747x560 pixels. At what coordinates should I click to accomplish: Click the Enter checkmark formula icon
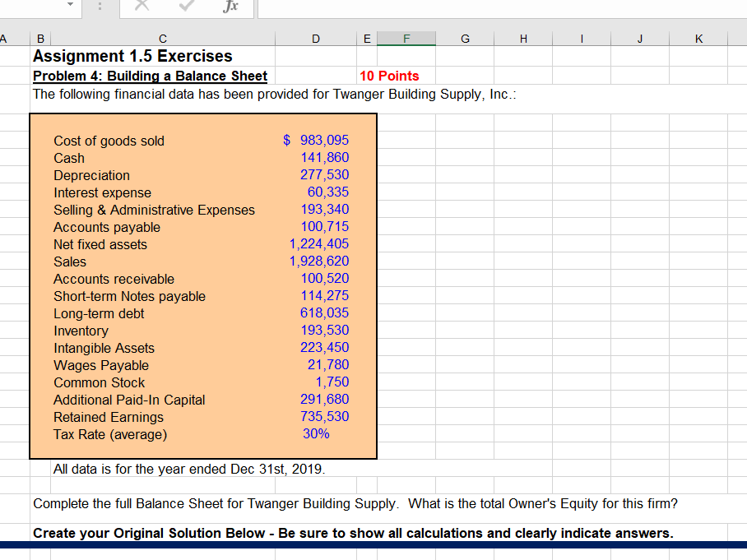point(186,5)
